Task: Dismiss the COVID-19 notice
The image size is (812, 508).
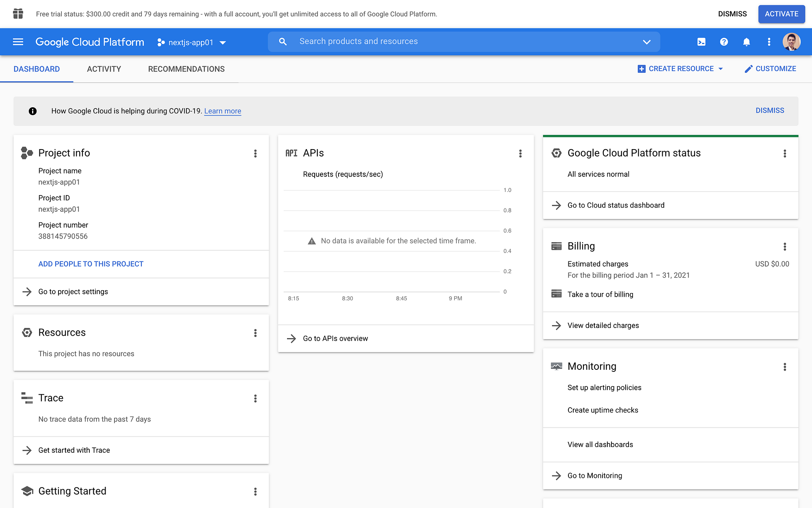Action: pos(770,110)
